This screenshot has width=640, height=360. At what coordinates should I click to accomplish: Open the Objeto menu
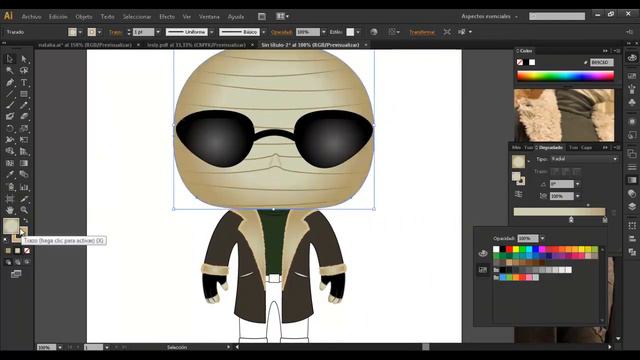tap(84, 17)
